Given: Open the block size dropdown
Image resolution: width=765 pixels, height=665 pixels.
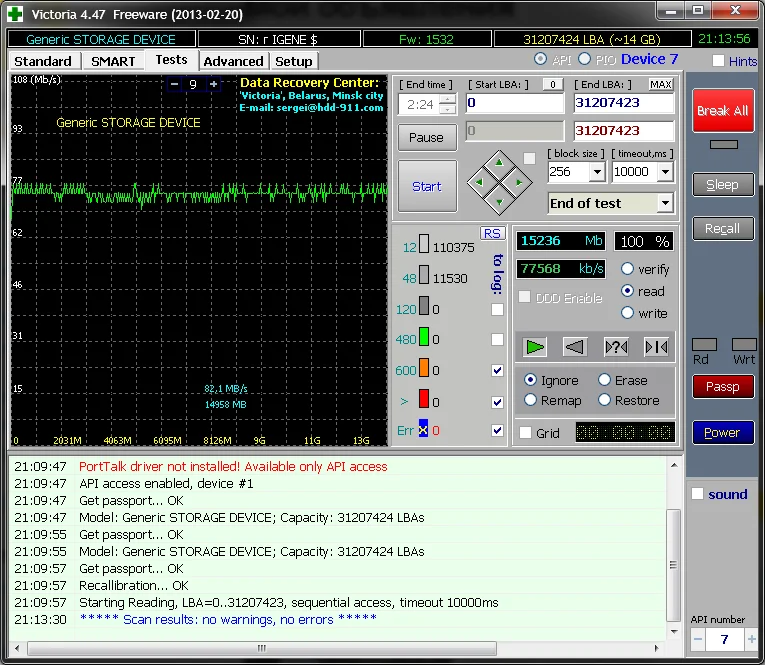Looking at the screenshot, I should click(597, 172).
